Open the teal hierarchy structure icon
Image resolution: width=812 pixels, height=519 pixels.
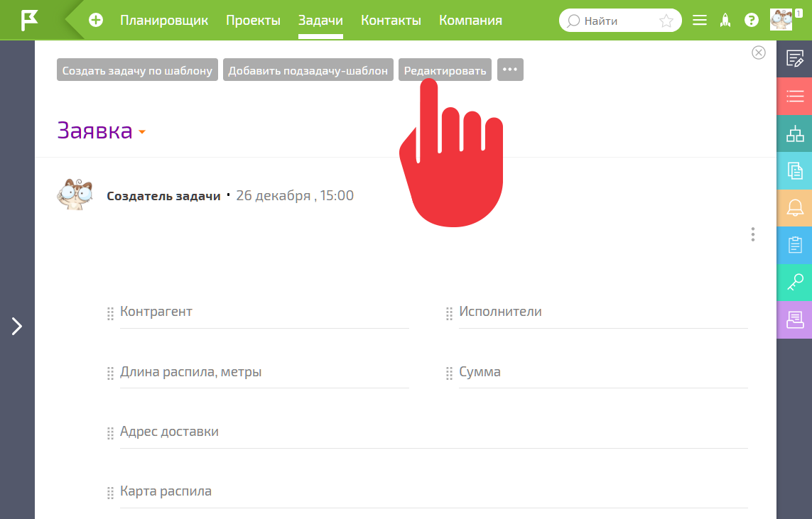click(794, 133)
